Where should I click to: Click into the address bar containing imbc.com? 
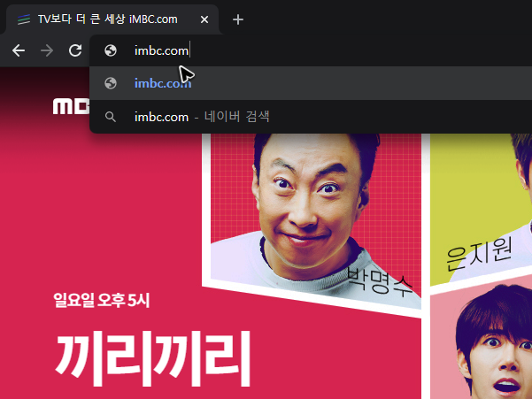[311, 50]
